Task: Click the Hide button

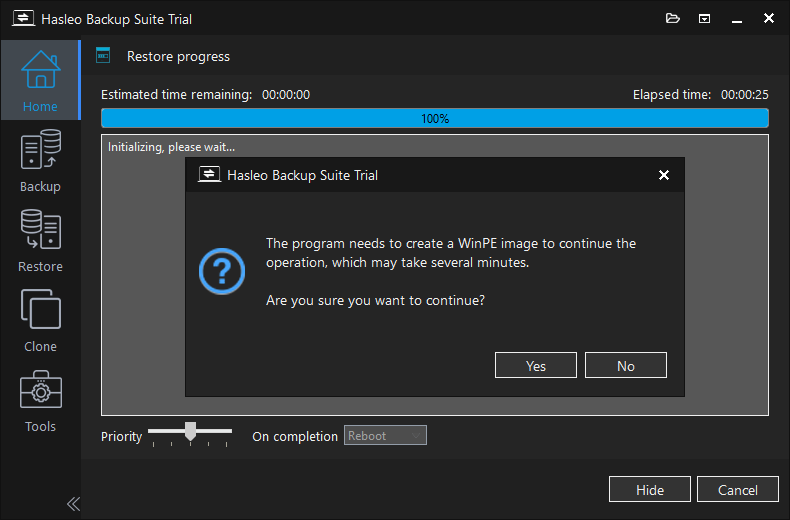Action: [650, 489]
